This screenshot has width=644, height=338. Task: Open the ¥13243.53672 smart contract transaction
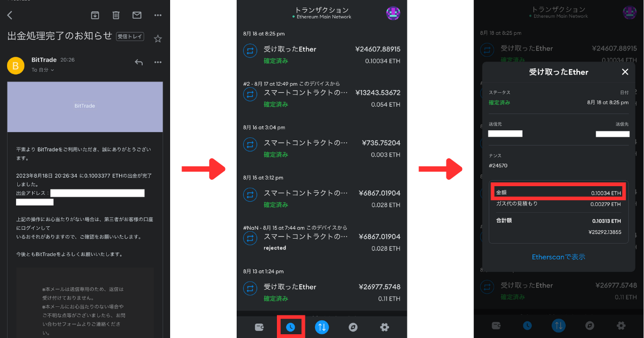(x=322, y=98)
